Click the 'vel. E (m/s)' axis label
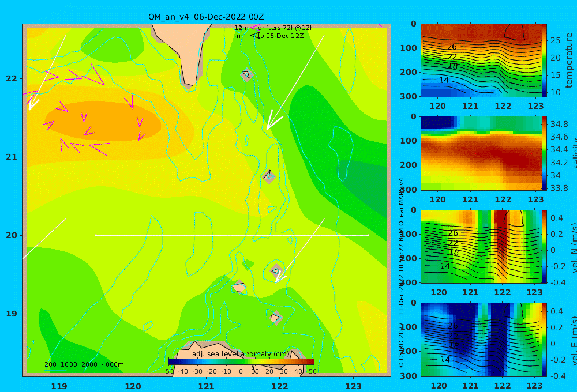 pyautogui.click(x=574, y=340)
